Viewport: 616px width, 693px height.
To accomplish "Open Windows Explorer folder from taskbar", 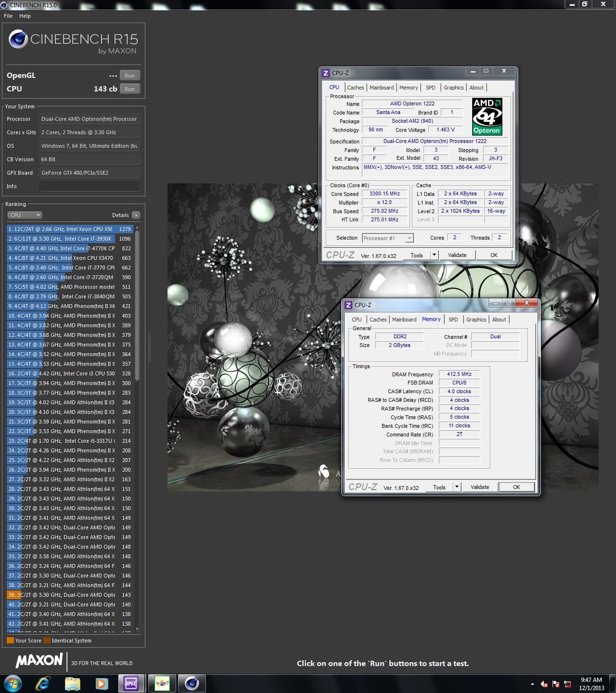I will (72, 683).
